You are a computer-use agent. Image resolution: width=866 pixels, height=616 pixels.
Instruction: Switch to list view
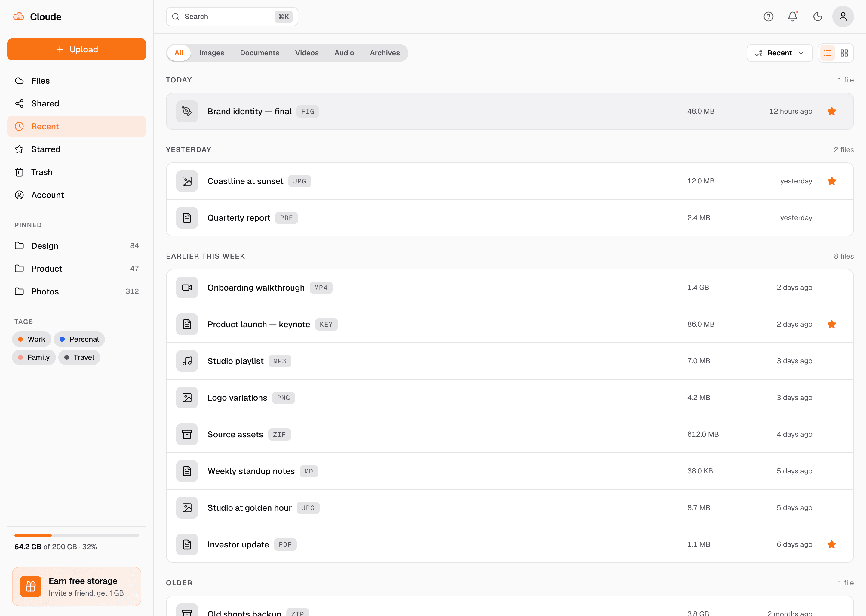pos(827,53)
